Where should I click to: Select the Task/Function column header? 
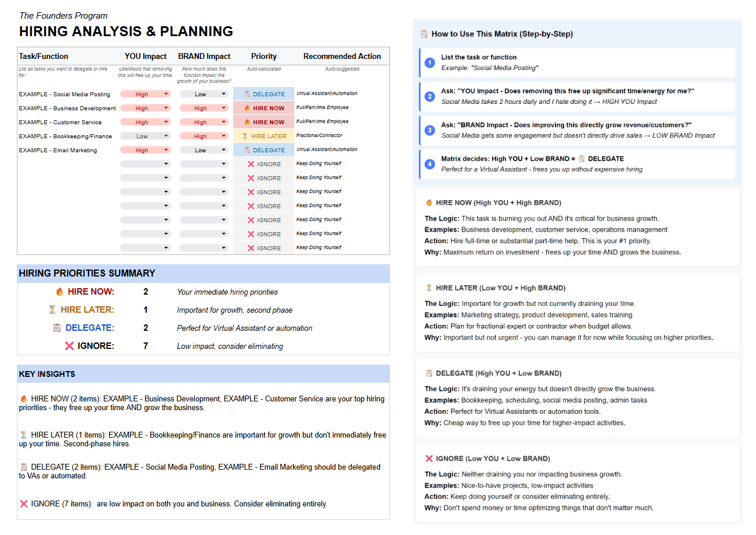tap(44, 57)
